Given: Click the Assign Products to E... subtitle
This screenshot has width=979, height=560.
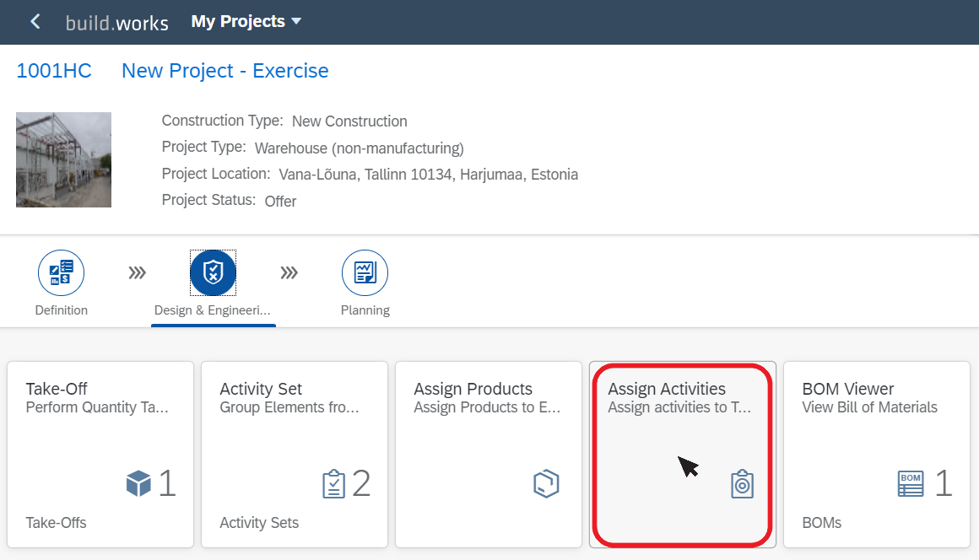Looking at the screenshot, I should 487,407.
